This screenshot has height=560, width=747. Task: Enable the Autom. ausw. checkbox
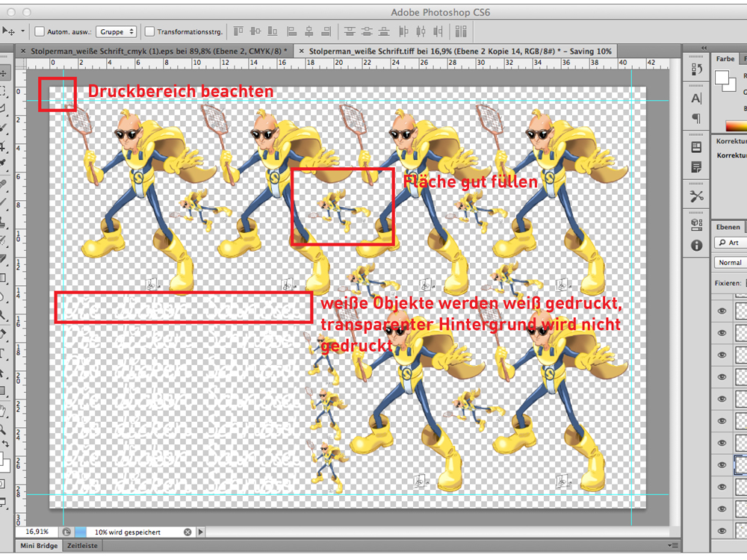pos(40,31)
